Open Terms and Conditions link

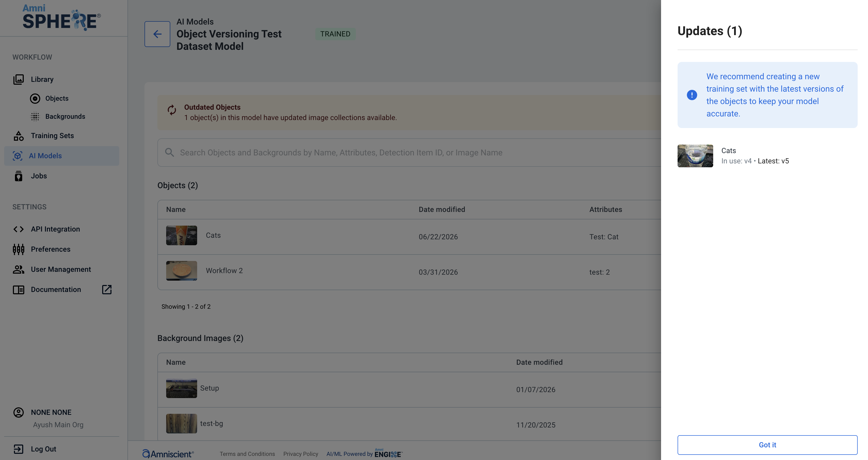247,454
